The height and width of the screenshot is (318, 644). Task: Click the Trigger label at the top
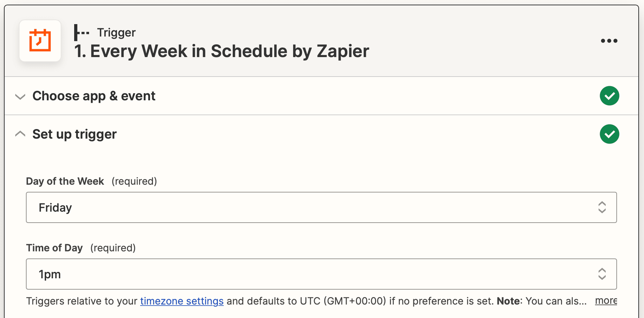coord(116,32)
